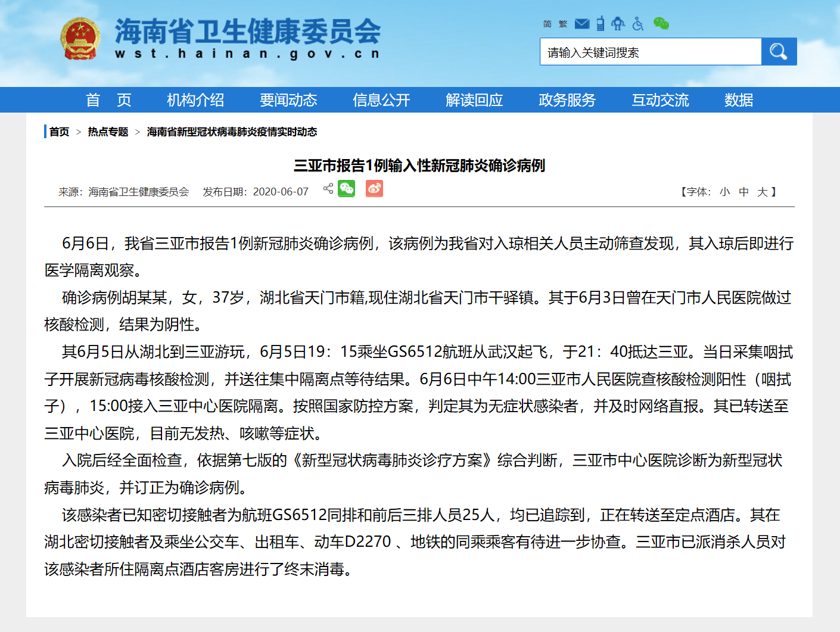Click the email envelope icon in header

[582, 24]
